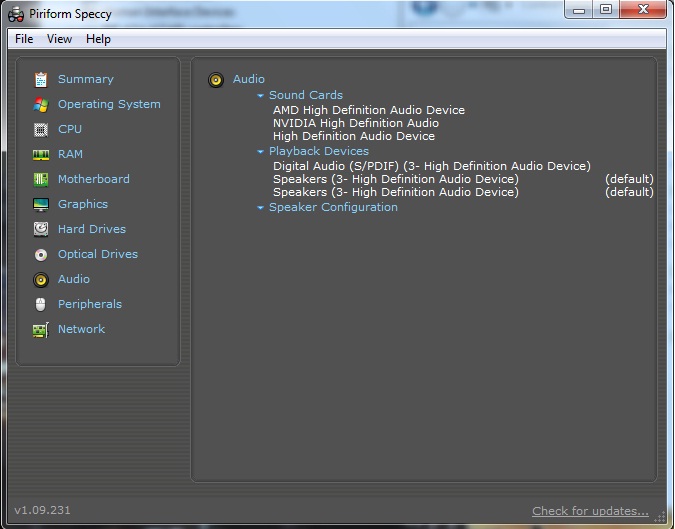Maximize the Speccy window
Viewport: 675px width, 529px height.
(x=606, y=9)
